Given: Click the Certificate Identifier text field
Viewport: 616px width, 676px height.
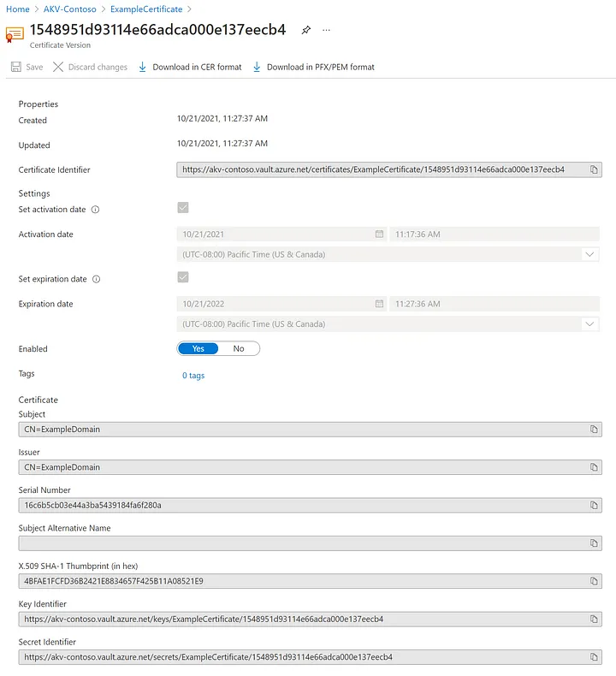Looking at the screenshot, I should (x=389, y=169).
